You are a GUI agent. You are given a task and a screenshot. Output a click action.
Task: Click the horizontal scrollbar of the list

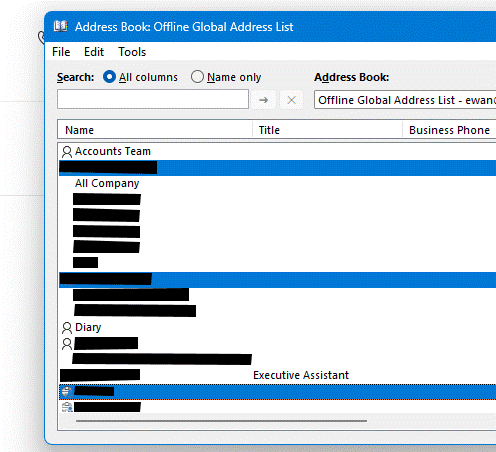tap(221, 421)
